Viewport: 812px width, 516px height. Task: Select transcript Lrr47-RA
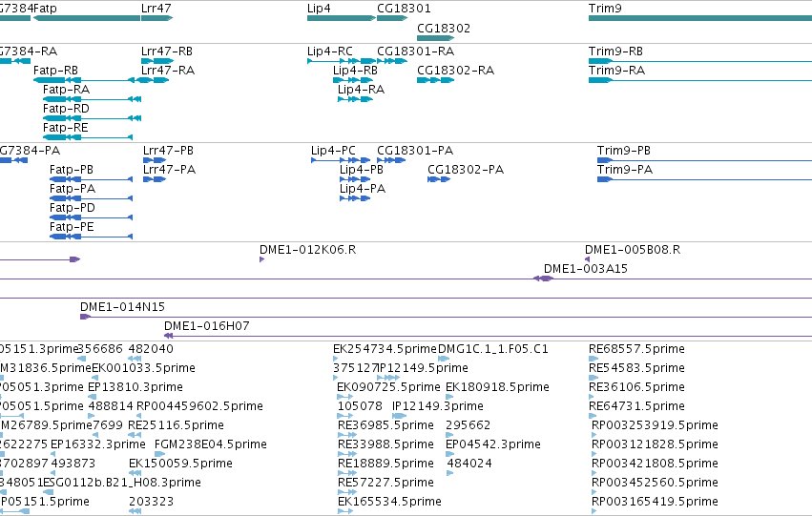tap(168, 71)
